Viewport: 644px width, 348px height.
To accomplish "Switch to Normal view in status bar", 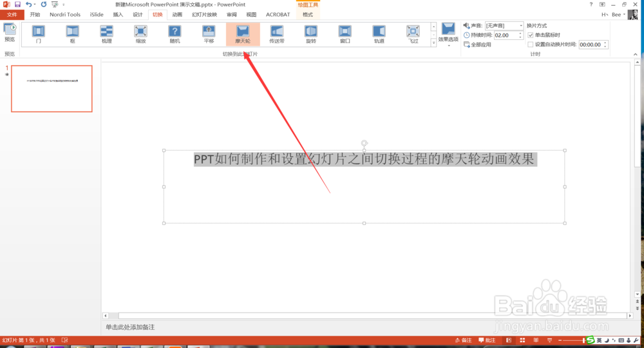I will 509,340.
